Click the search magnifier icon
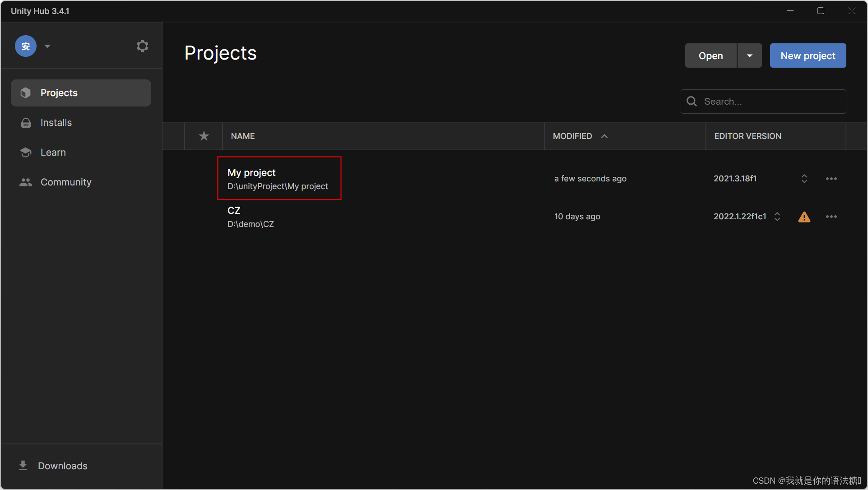The width and height of the screenshot is (868, 490). click(x=692, y=102)
